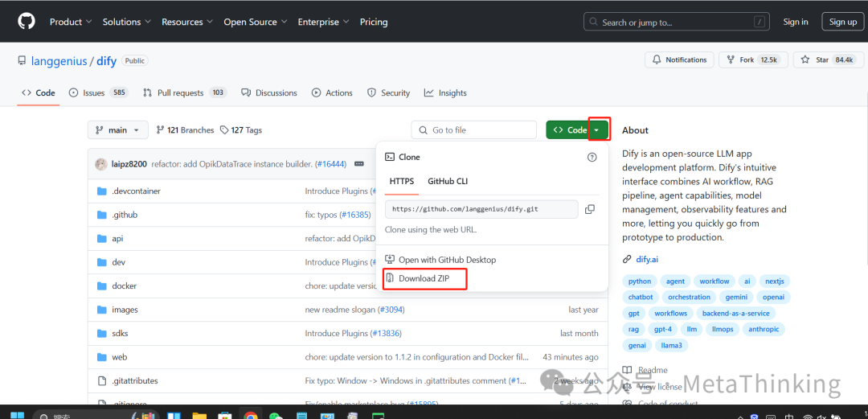This screenshot has width=868, height=419.
Task: Open the dify repository name link
Action: pyautogui.click(x=106, y=61)
